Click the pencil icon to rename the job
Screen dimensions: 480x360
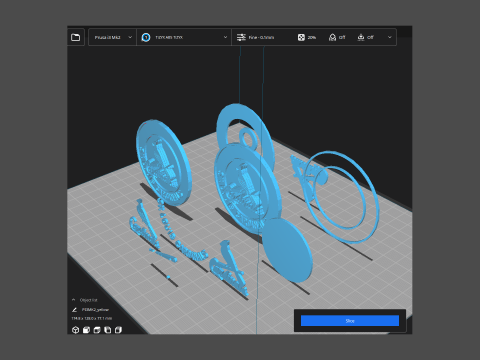click(x=74, y=310)
